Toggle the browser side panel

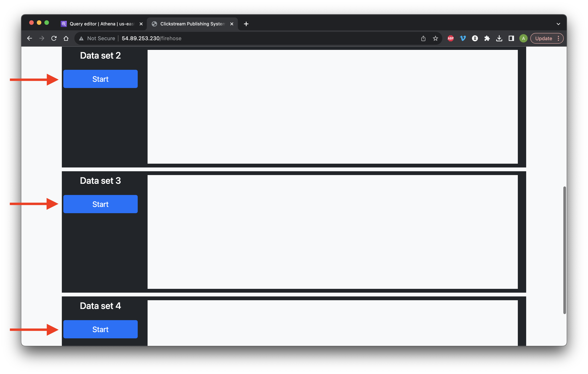(x=511, y=38)
